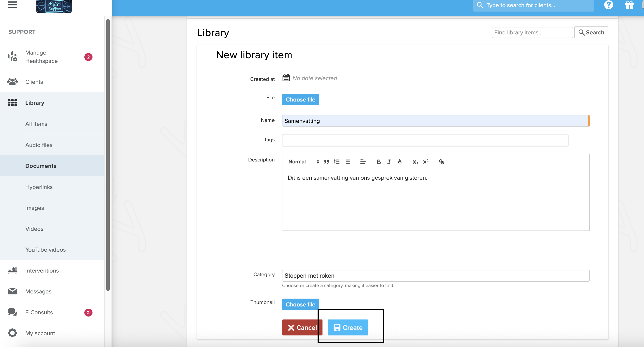Click the Tags input field
The height and width of the screenshot is (347, 644).
coord(425,140)
